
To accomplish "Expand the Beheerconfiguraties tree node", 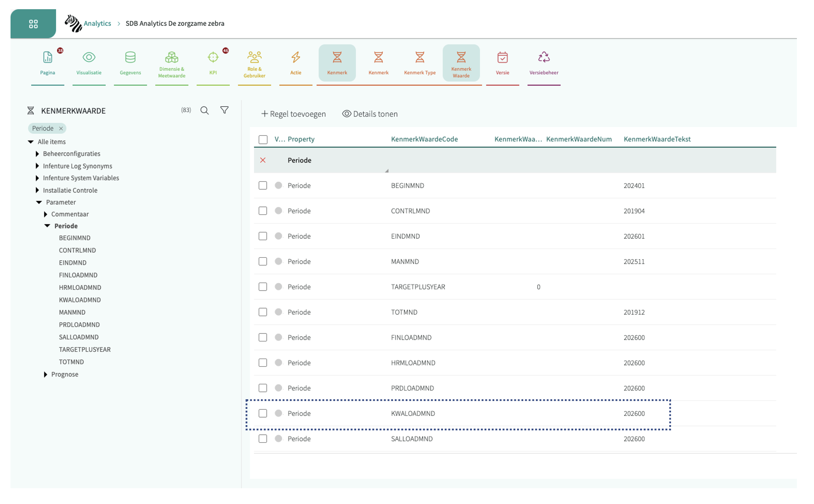I will pyautogui.click(x=37, y=154).
